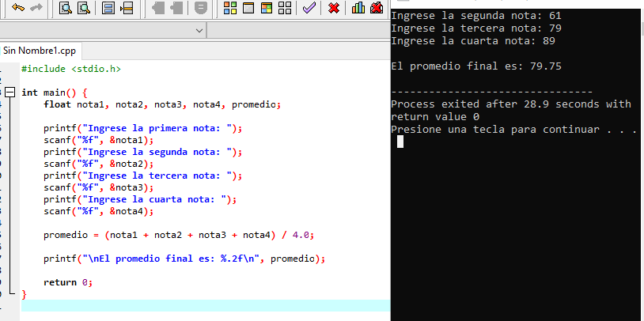Click the Redo arrow icon

tap(36, 8)
